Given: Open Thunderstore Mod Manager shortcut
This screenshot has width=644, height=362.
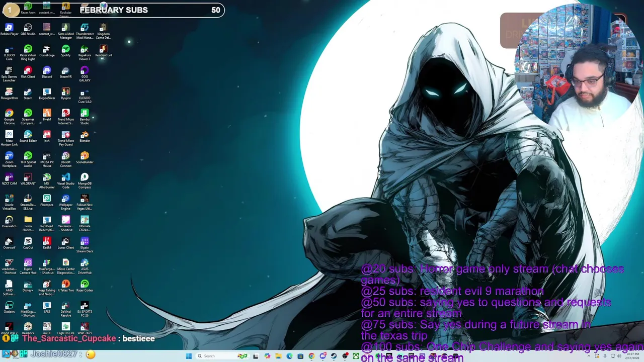Looking at the screenshot, I should [x=85, y=31].
